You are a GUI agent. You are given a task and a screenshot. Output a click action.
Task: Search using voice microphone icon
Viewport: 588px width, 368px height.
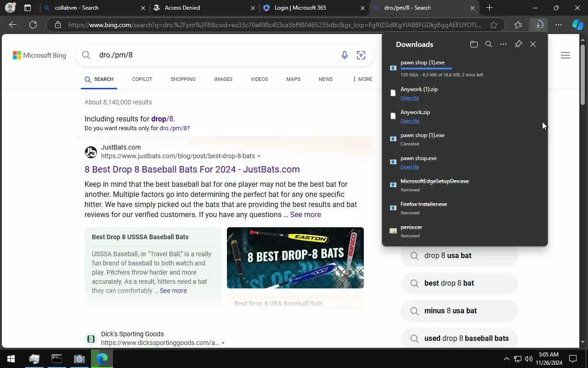(x=345, y=55)
